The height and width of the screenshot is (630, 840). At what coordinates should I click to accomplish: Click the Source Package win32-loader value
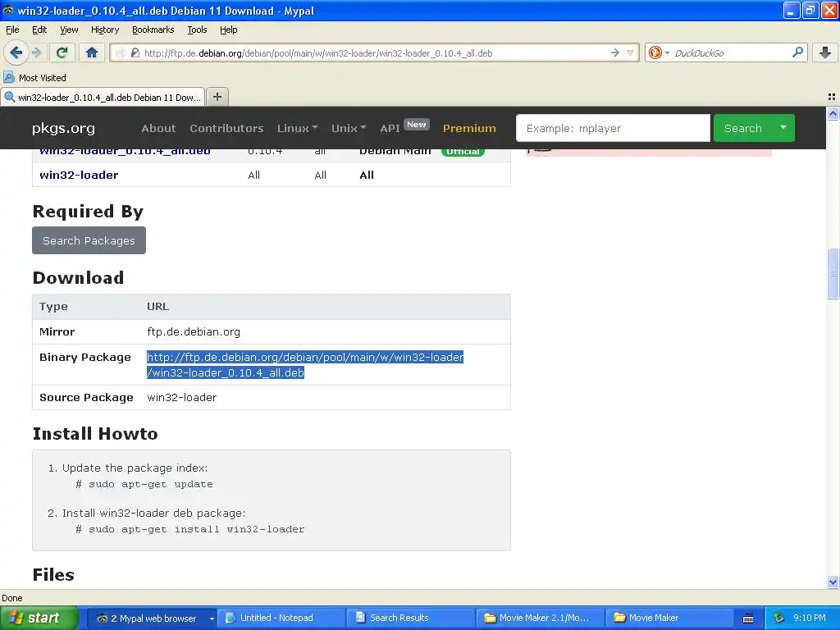(181, 398)
